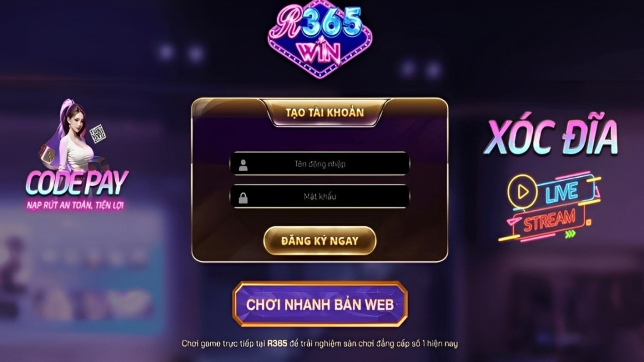Click the padlock icon in password field
Image resolution: width=644 pixels, height=362 pixels.
243,198
